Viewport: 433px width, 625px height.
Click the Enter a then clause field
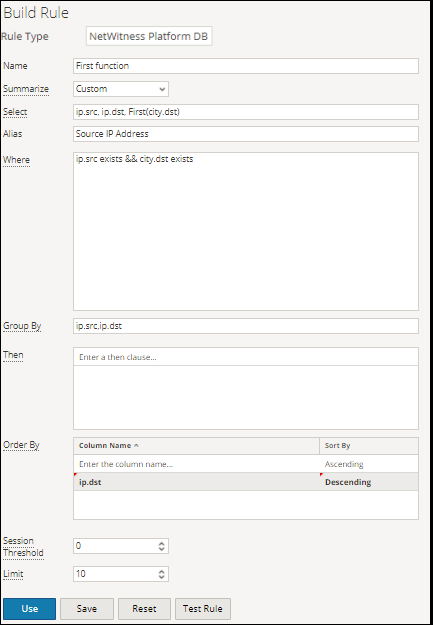point(246,357)
